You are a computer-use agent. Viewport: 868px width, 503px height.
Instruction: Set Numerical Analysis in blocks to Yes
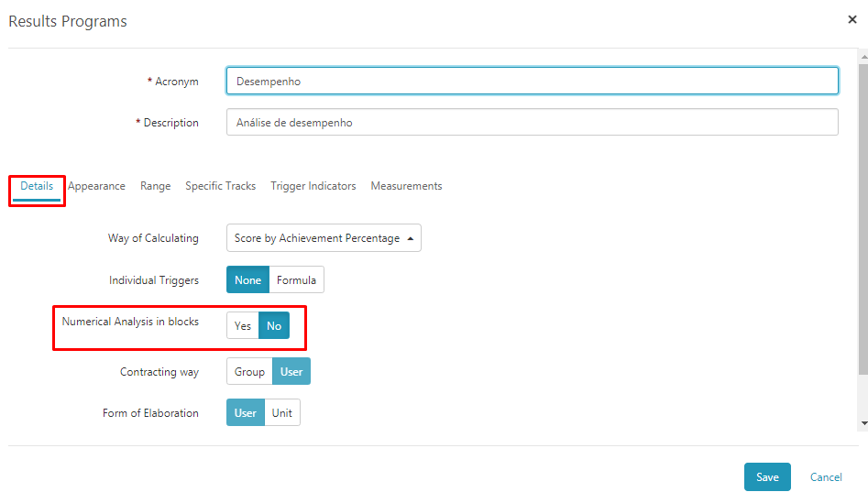243,326
